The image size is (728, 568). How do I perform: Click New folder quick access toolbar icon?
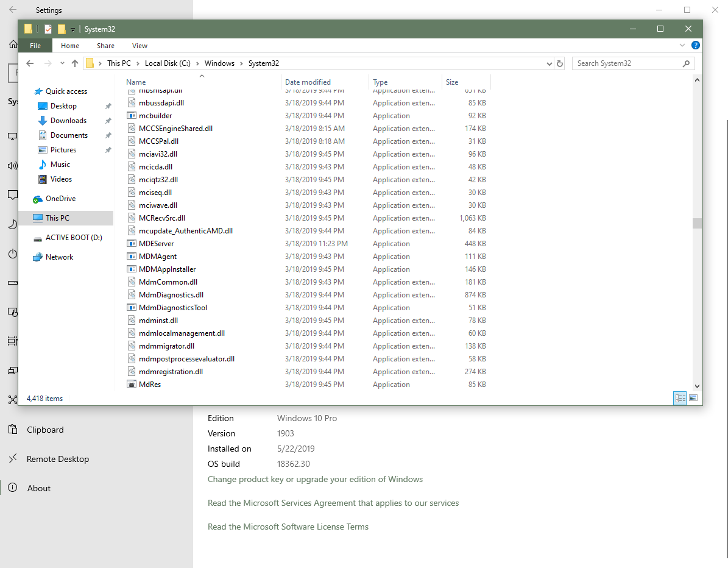[x=62, y=29]
